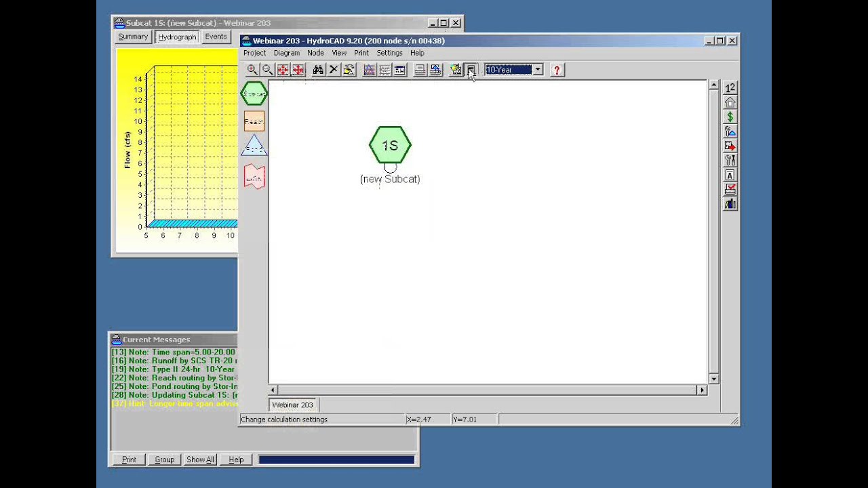Click the table window toolbar icon
The width and height of the screenshot is (868, 488).
tap(400, 70)
